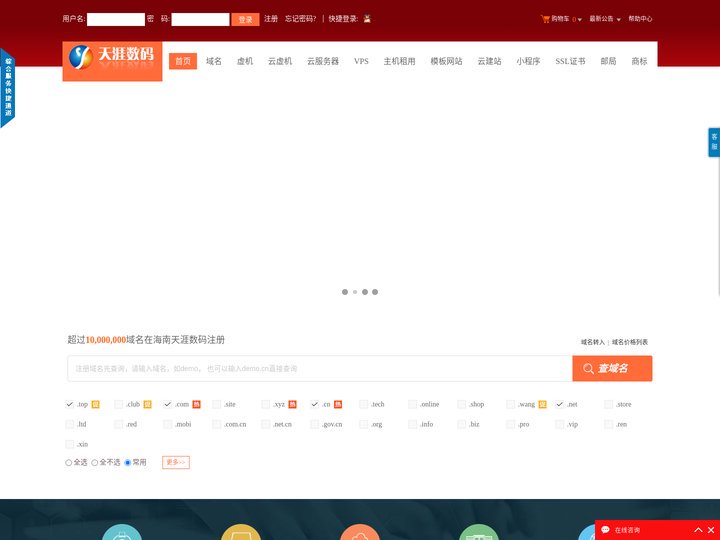Viewport: 720px width, 540px height.
Task: Focus the 用户名 username field
Action: pyautogui.click(x=116, y=19)
